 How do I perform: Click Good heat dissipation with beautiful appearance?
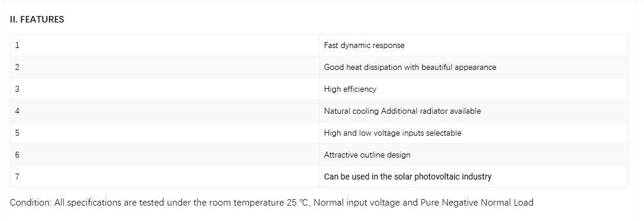[x=410, y=68]
